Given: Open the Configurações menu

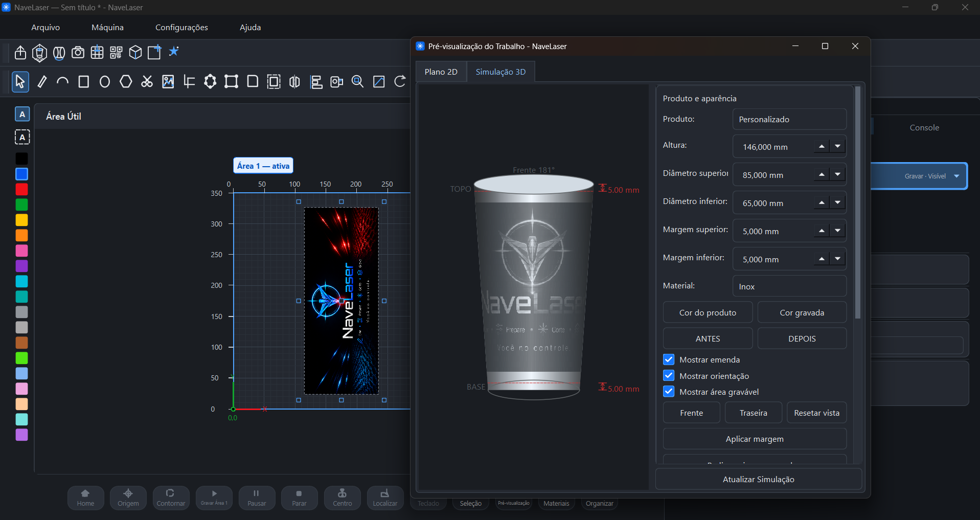Looking at the screenshot, I should click(x=181, y=28).
